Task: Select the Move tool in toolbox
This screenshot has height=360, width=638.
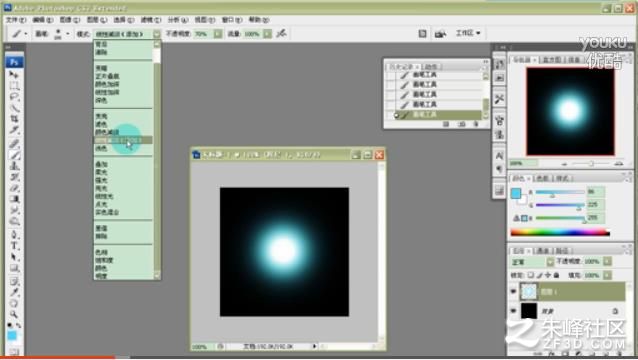Action: (x=14, y=74)
